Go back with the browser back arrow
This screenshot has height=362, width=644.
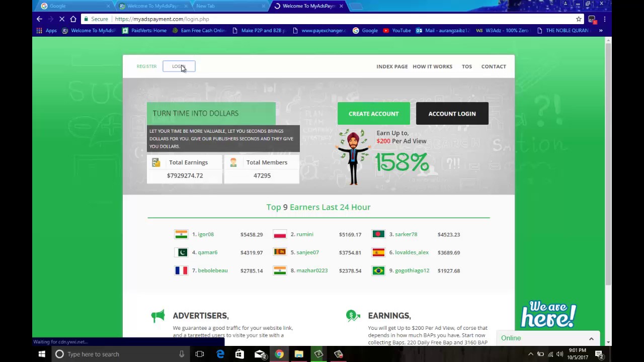39,19
